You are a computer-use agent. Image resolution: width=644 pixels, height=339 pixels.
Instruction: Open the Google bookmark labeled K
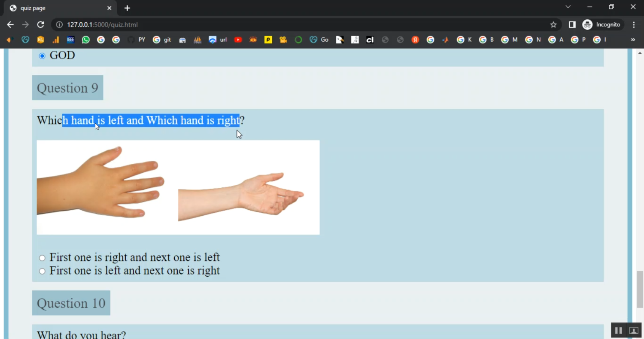[x=464, y=40]
